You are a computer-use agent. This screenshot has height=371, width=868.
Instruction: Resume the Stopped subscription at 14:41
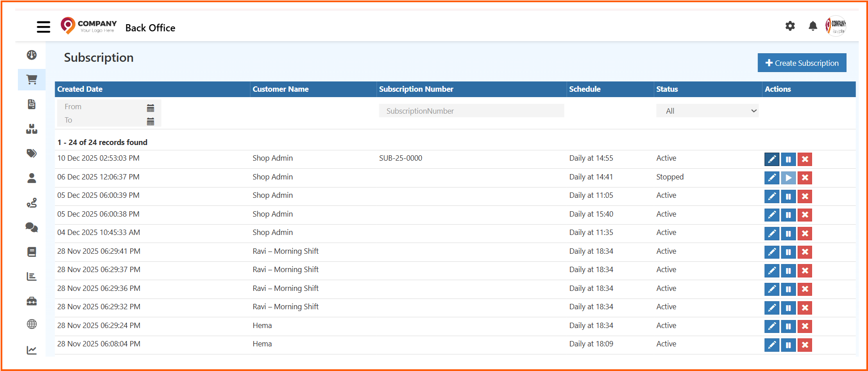tap(788, 178)
